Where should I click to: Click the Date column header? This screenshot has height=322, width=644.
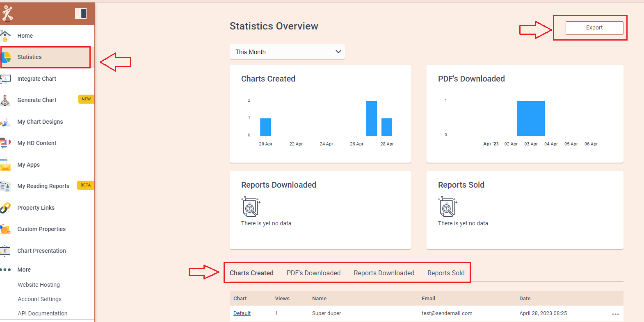pyautogui.click(x=525, y=299)
